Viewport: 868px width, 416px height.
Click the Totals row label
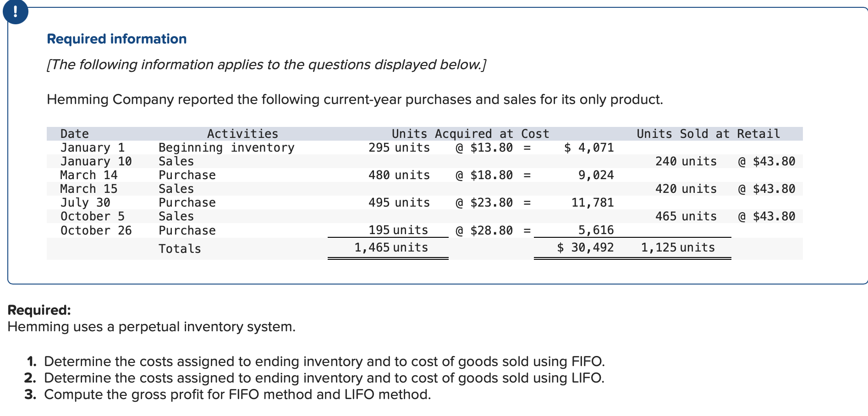[x=180, y=248]
